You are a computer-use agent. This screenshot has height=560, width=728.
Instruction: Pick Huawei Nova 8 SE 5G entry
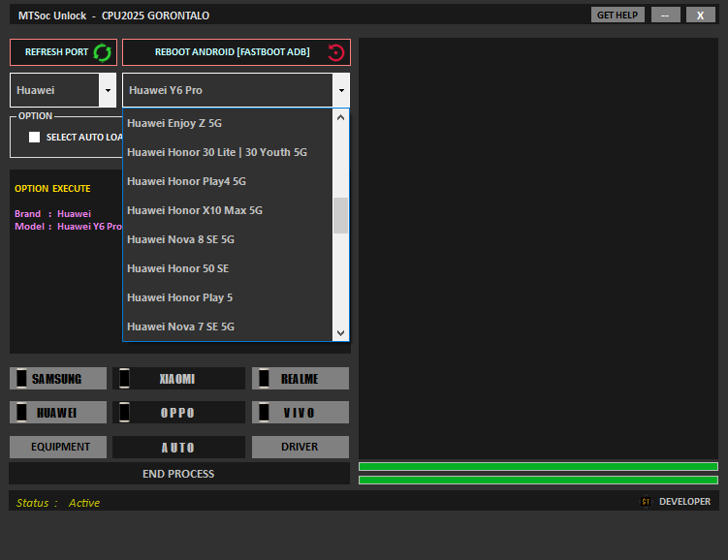[x=228, y=239]
